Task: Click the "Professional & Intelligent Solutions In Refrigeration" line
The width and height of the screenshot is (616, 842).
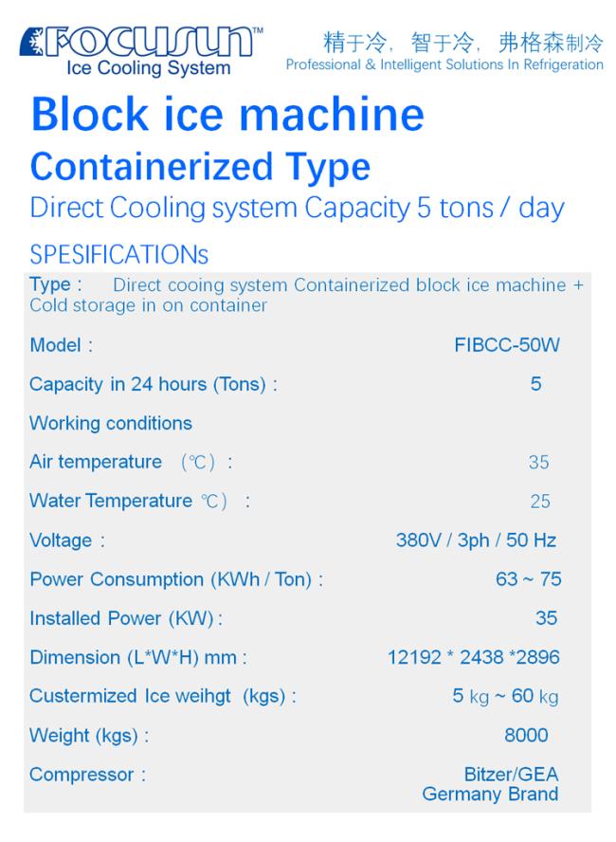Action: [444, 64]
